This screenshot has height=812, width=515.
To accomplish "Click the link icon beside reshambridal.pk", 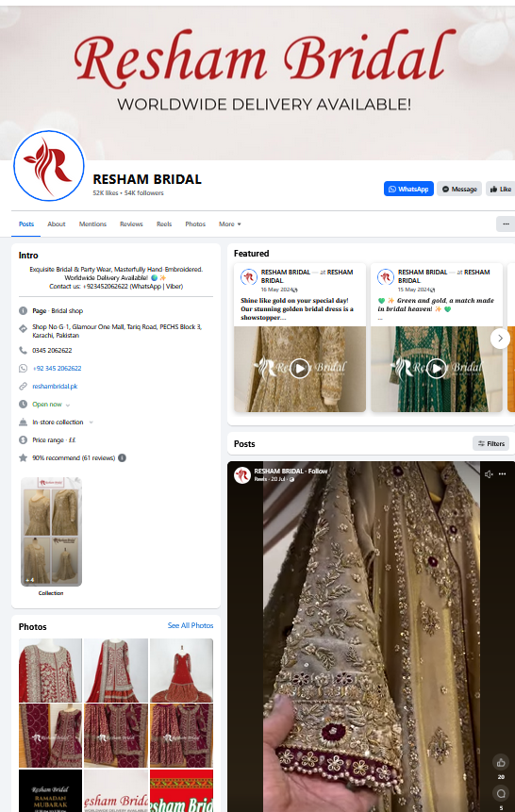I will [23, 387].
